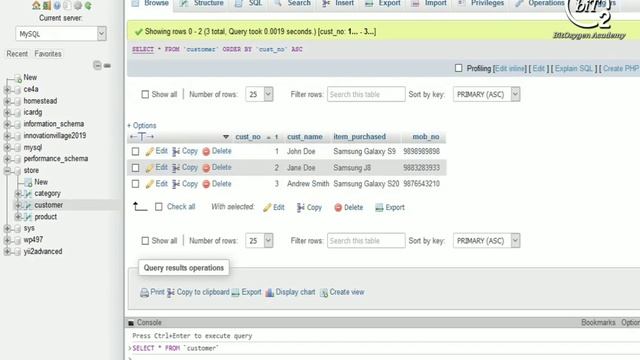
Task: Open Favorites tables button
Action: pyautogui.click(x=48, y=54)
